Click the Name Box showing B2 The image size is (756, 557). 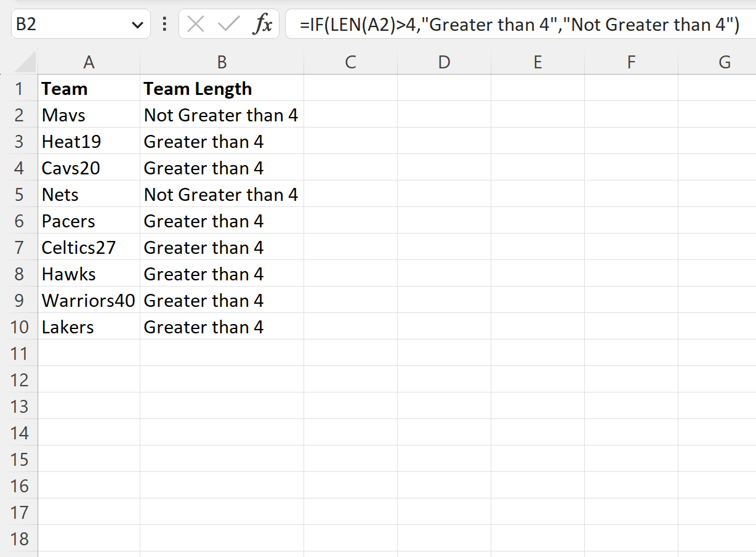click(68, 24)
